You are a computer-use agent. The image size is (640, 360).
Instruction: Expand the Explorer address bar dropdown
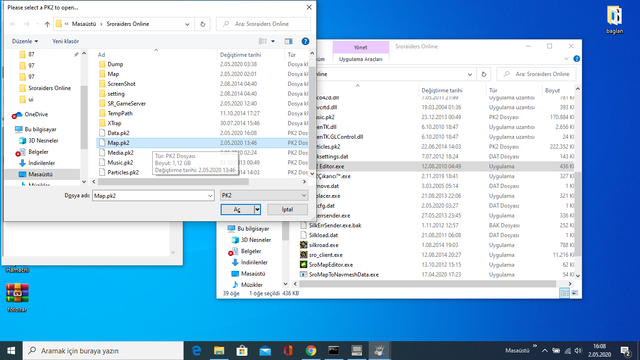469,74
